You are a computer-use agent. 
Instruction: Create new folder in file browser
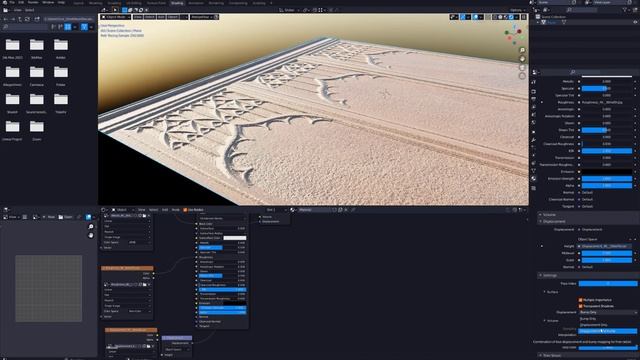tap(37, 19)
